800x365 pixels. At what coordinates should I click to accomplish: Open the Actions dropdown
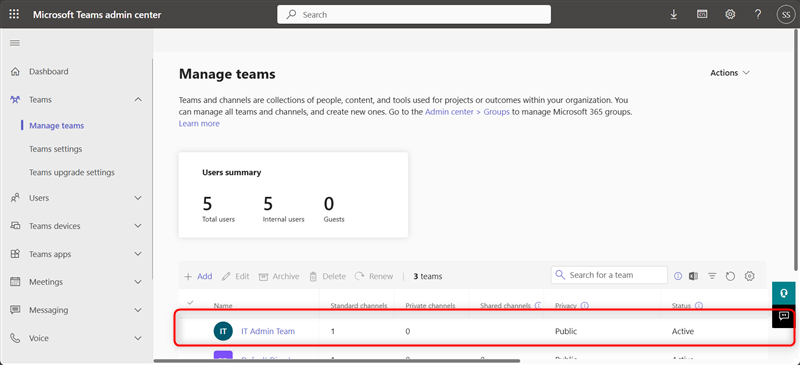pyautogui.click(x=730, y=73)
